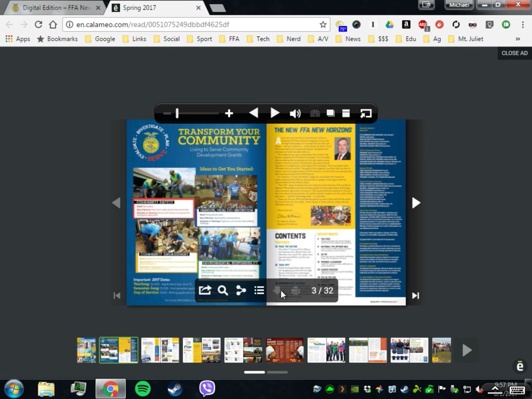
Task: Open the Chrome three-dot menu
Action: pos(523,24)
